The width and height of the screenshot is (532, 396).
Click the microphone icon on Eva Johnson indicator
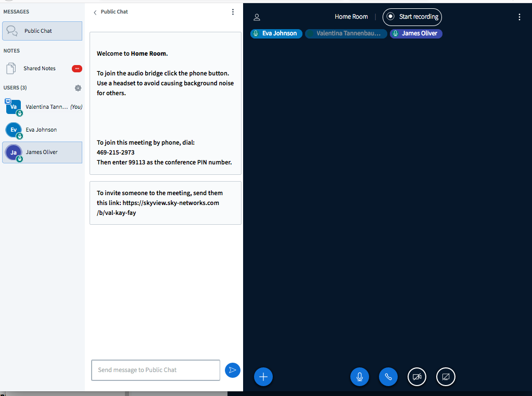256,33
